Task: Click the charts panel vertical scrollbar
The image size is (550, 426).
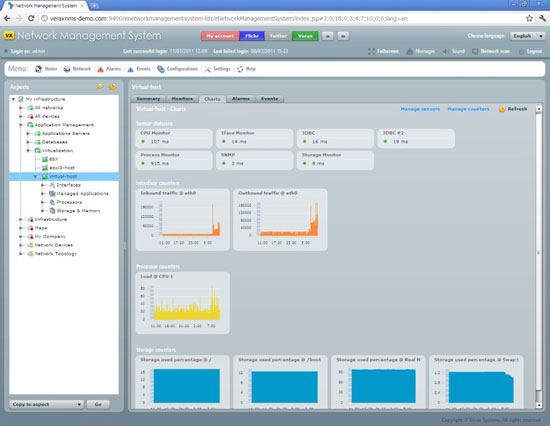Action: pyautogui.click(x=539, y=257)
